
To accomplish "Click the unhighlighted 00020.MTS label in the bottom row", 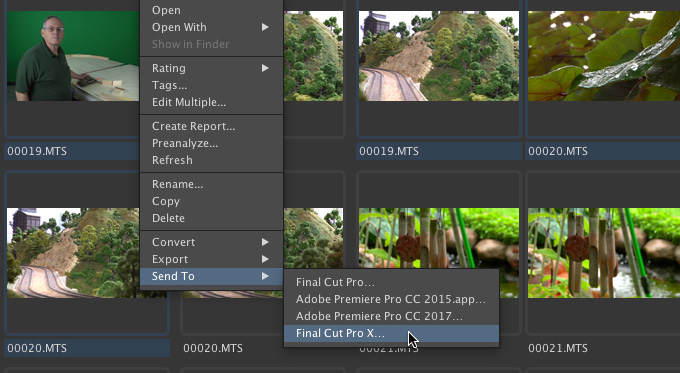I will pyautogui.click(x=212, y=348).
